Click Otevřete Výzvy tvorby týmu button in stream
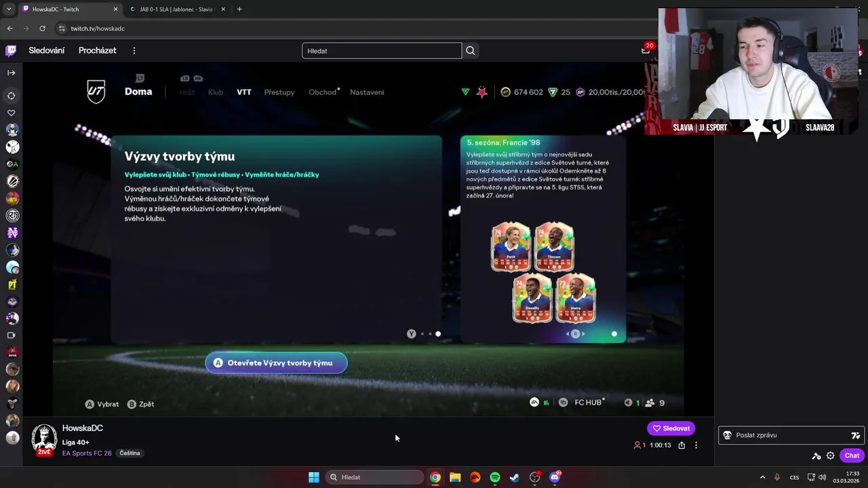This screenshot has width=868, height=488. [x=276, y=363]
